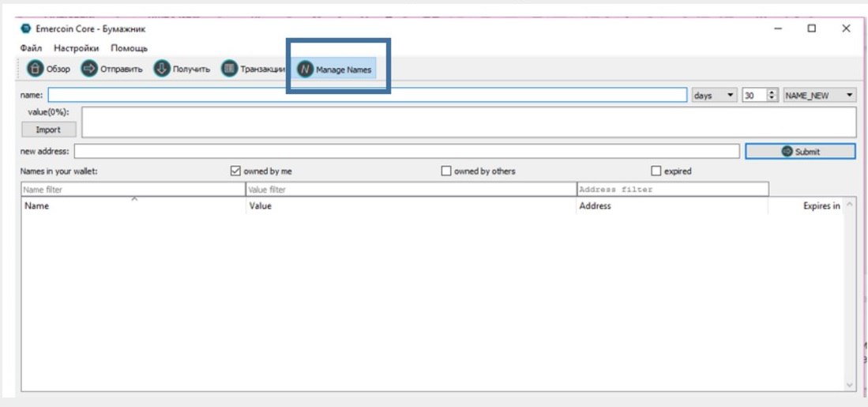Open the Отправить send tab
Screen dimensions: 868x407
tap(112, 70)
